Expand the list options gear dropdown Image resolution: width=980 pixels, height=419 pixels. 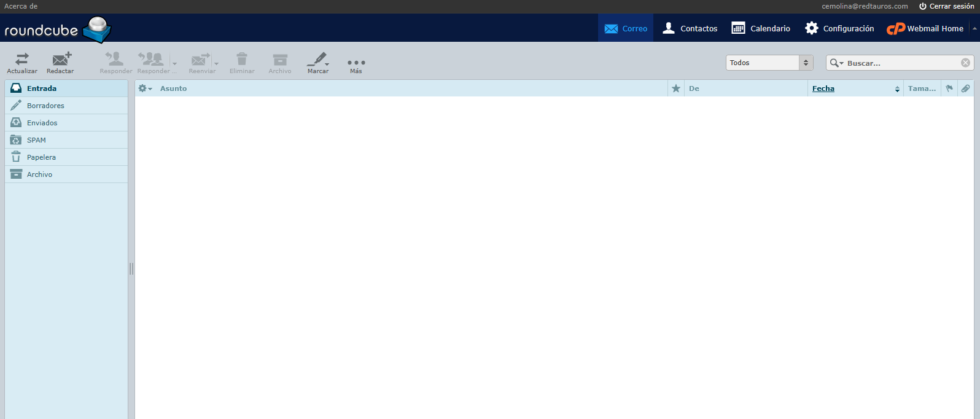[x=145, y=88]
